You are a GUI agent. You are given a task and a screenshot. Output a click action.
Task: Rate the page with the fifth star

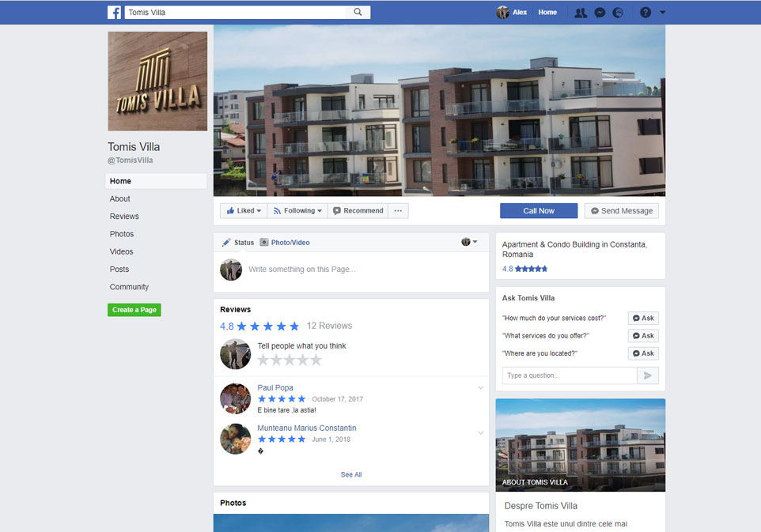click(316, 360)
